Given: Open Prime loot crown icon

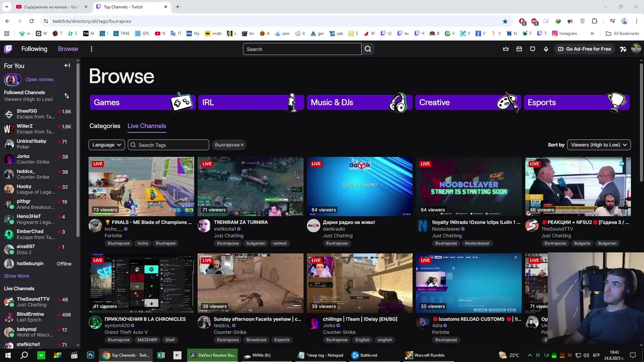Looking at the screenshot, I should tap(506, 49).
